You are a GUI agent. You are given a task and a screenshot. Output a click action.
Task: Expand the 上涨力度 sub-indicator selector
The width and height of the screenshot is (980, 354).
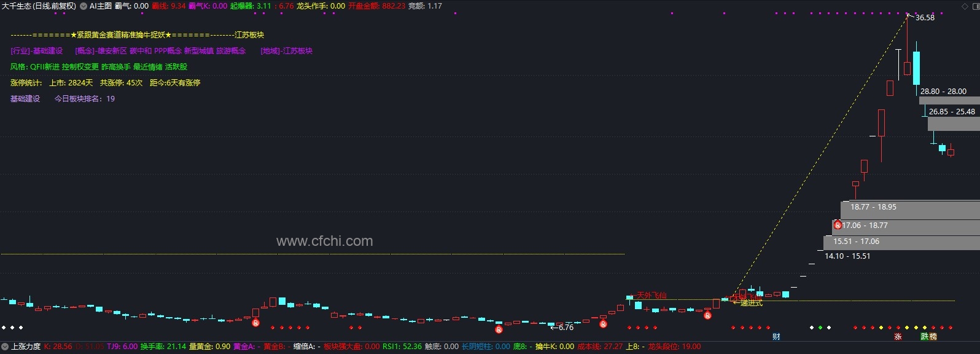pos(5,347)
